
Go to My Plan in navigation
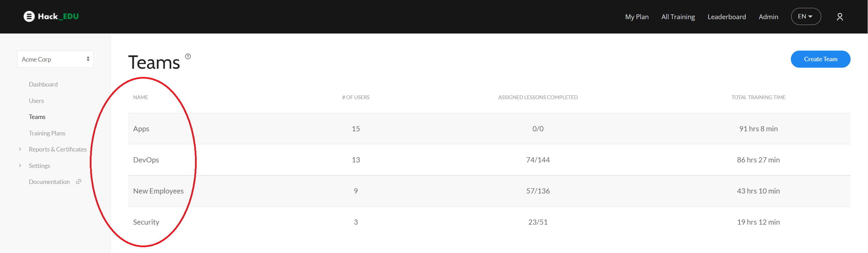tap(637, 17)
